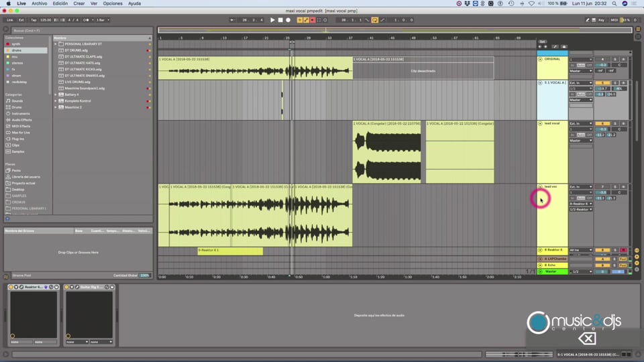The image size is (644, 362).
Task: Open Spotlight search in the menu bar
Action: [614, 3]
